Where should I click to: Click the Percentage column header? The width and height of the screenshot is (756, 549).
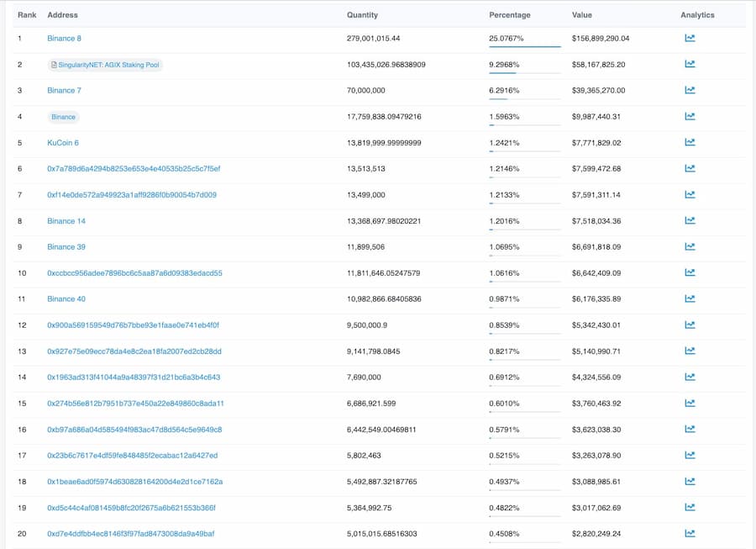coord(510,15)
